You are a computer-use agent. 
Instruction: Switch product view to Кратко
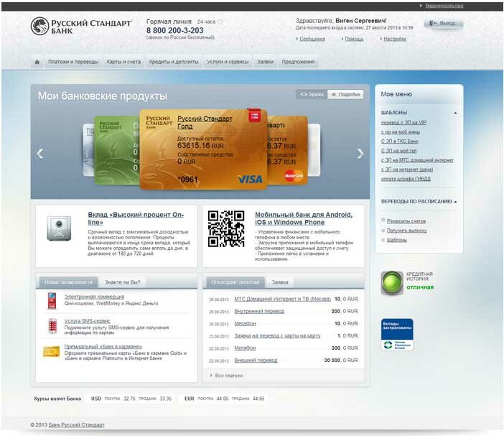(x=312, y=95)
